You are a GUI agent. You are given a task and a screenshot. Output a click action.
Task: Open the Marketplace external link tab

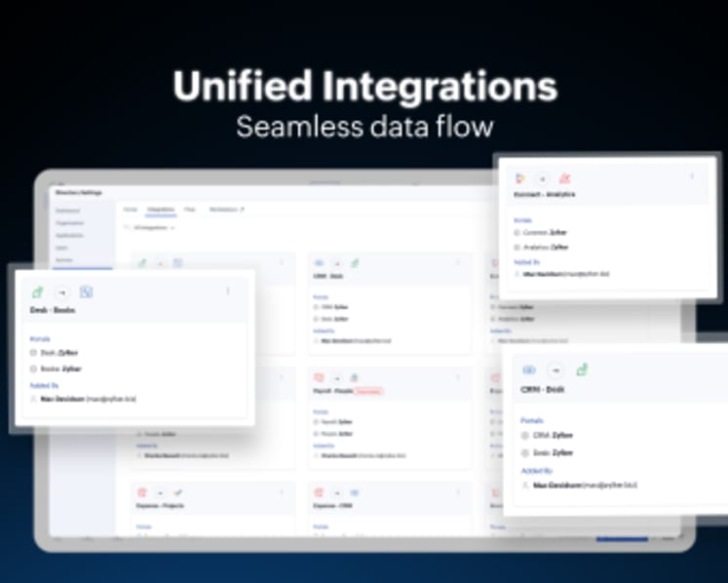[x=226, y=210]
